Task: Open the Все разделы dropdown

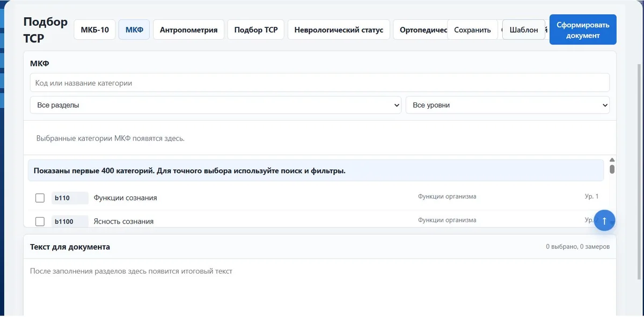Action: (x=216, y=105)
